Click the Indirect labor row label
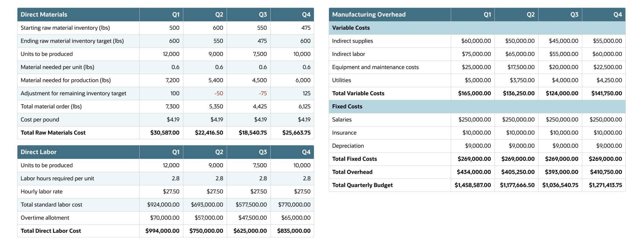The height and width of the screenshot is (245, 644). [349, 54]
